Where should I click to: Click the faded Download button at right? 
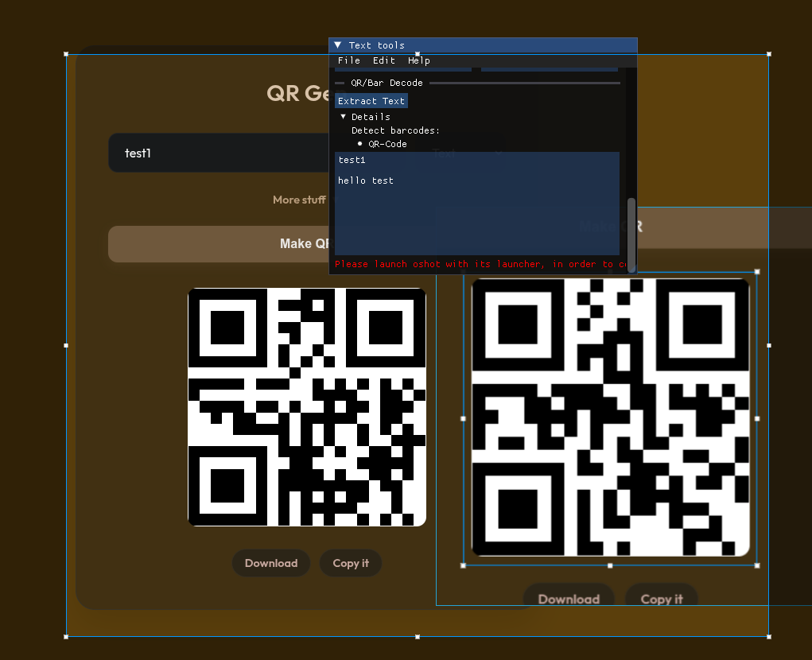(569, 599)
